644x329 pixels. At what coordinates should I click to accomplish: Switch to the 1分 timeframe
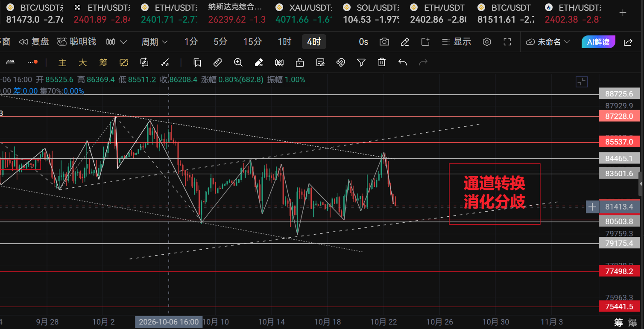[191, 42]
